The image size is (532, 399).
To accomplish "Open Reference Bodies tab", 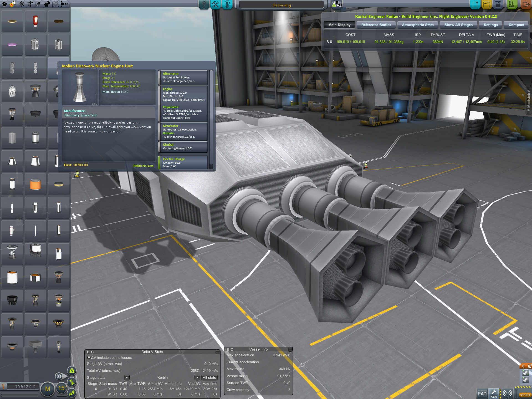I will pos(376,25).
